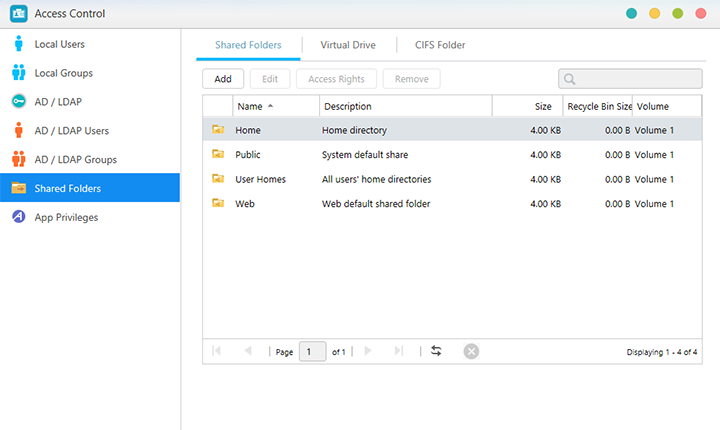Select the Local Groups sidebar icon
Screen dimensions: 720x430
(18, 73)
